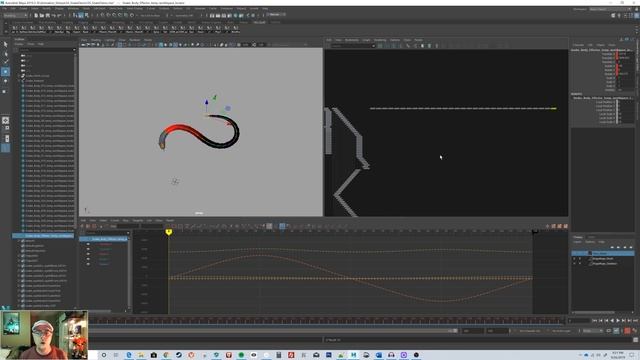The height and width of the screenshot is (360, 640).
Task: Toggle Select by object type mode
Action: tap(81, 16)
